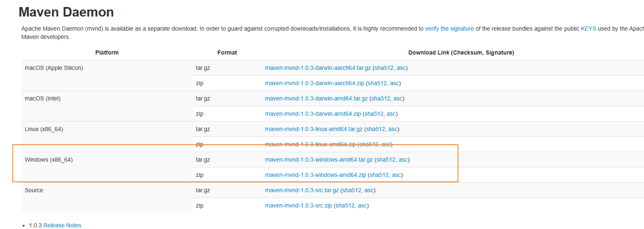Open asc signature for darwin-aarch64.tar.gz

(x=401, y=68)
